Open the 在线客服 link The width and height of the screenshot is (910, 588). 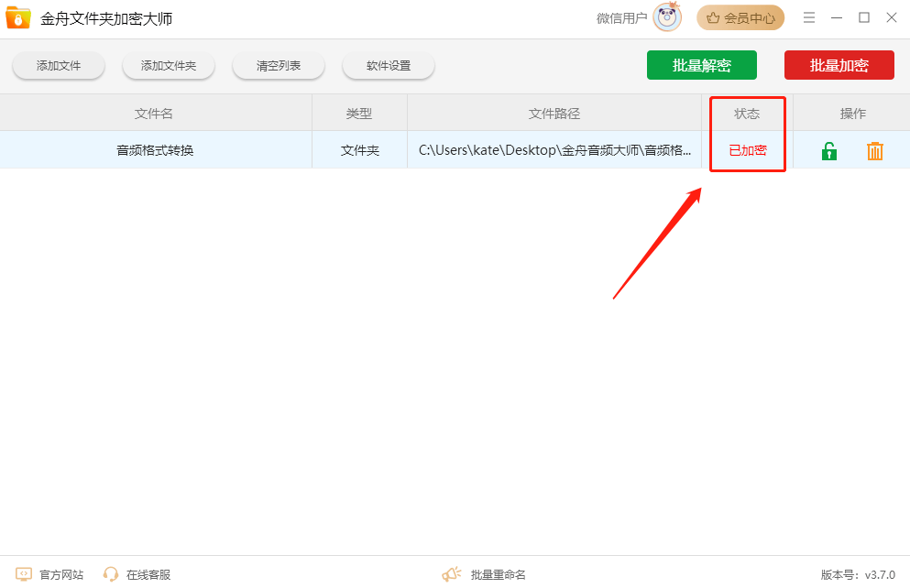click(148, 574)
